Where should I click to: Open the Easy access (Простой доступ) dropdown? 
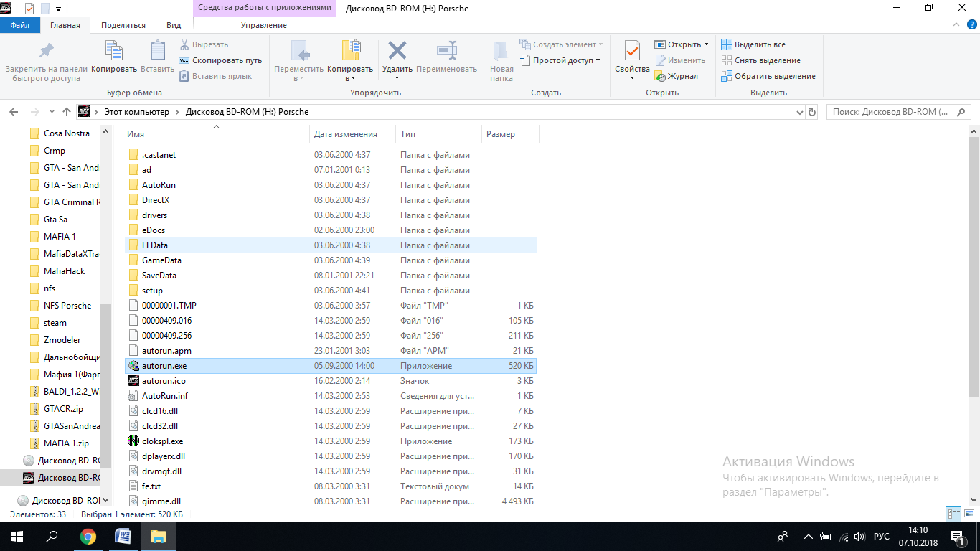(562, 60)
